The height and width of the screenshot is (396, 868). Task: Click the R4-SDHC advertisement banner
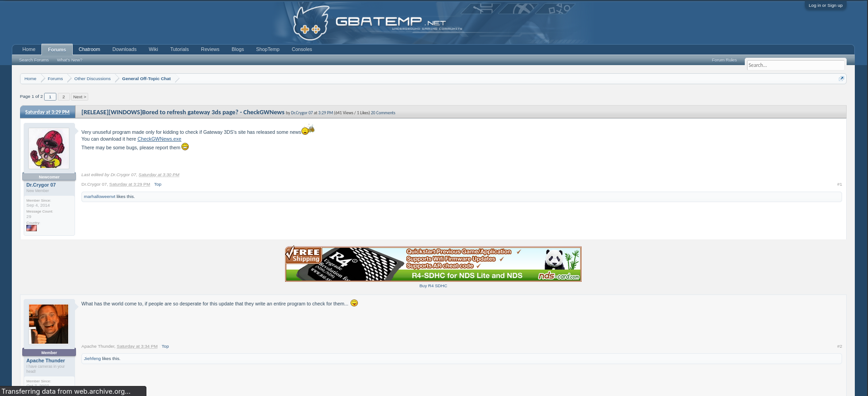coord(433,264)
